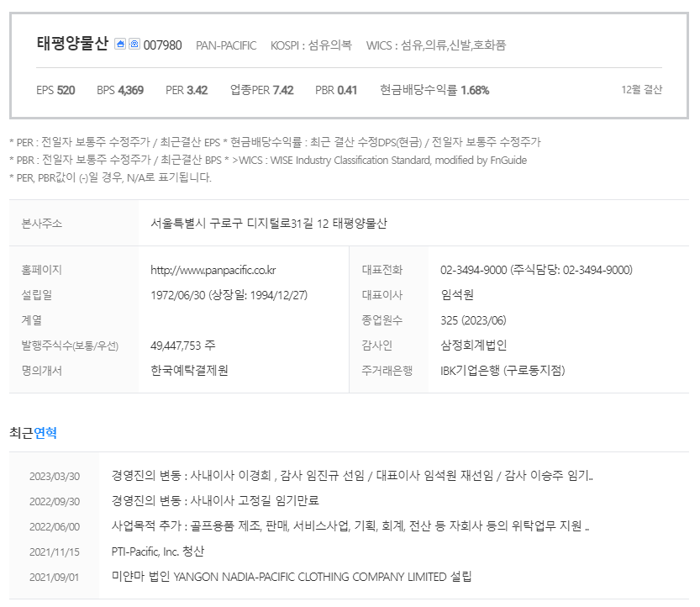
Task: Select EPS 520 value
Action: coord(55,90)
